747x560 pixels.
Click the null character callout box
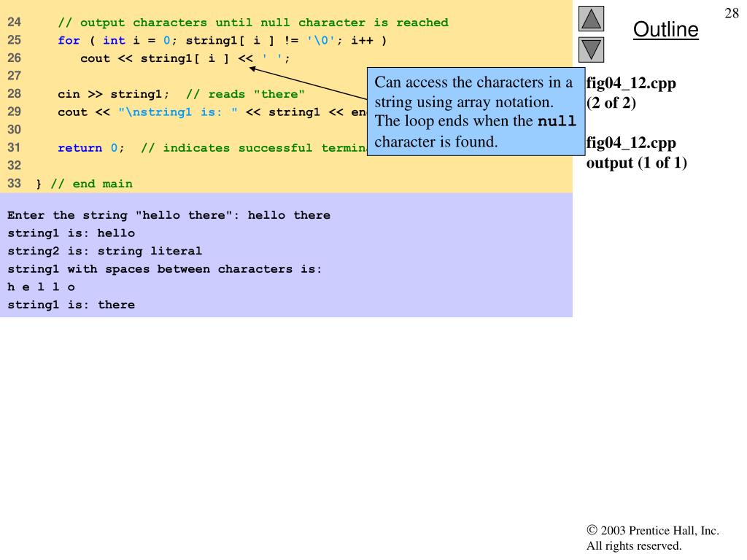click(476, 112)
